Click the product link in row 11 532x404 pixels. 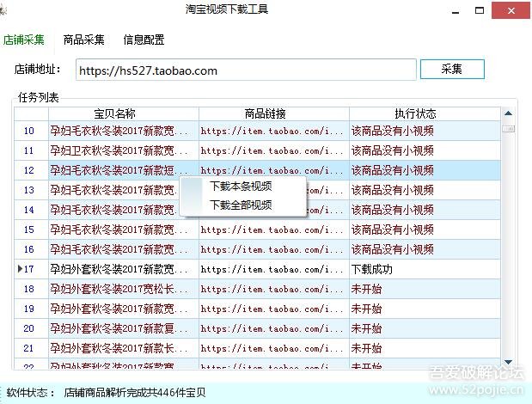click(x=274, y=150)
